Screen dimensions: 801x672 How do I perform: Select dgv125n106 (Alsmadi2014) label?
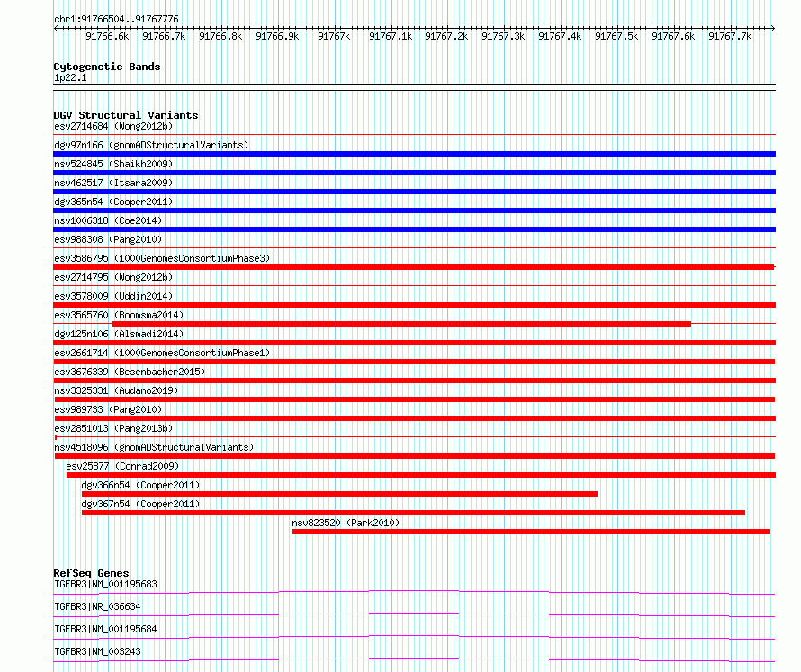point(119,334)
